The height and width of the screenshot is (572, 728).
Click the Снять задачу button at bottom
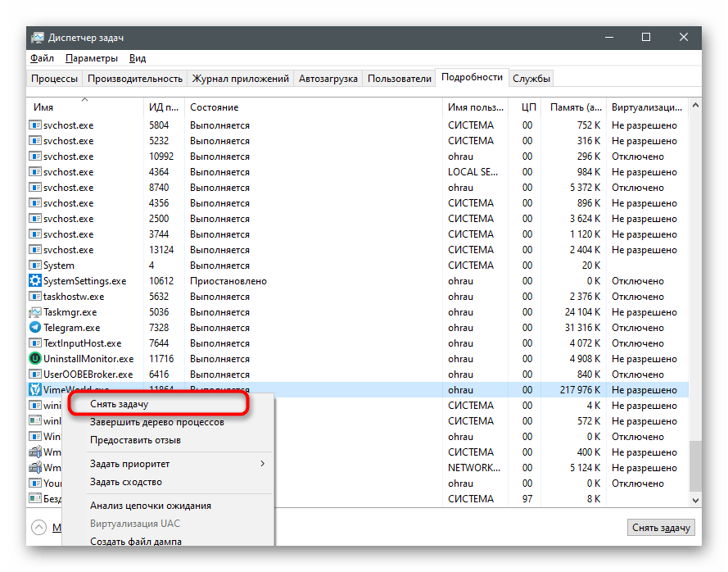click(661, 528)
